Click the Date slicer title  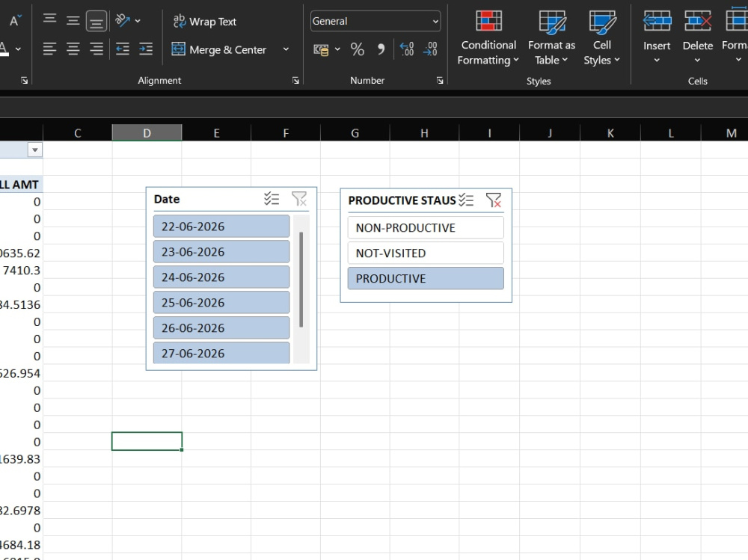pyautogui.click(x=167, y=199)
